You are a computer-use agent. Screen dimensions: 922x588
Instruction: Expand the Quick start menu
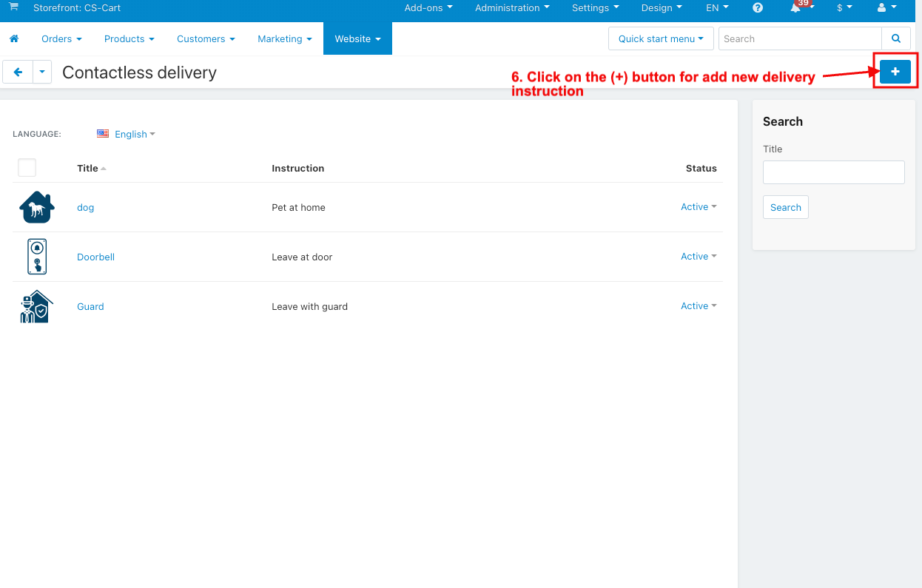point(661,38)
